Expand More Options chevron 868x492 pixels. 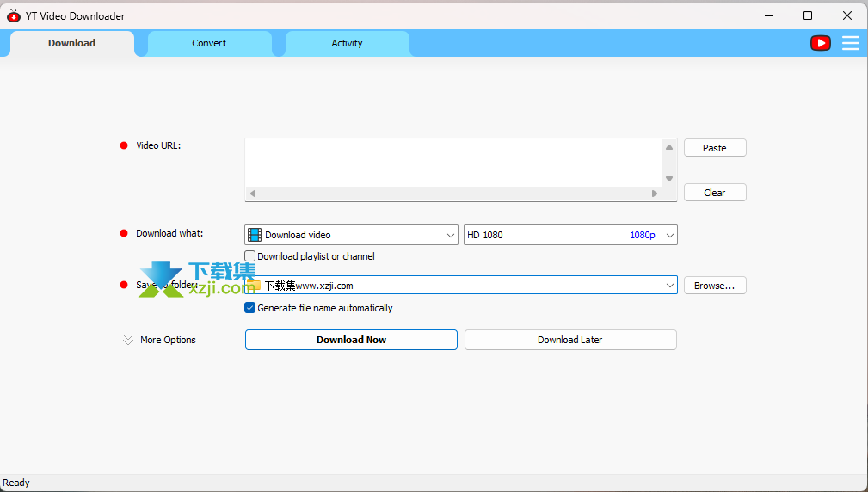[x=128, y=340]
